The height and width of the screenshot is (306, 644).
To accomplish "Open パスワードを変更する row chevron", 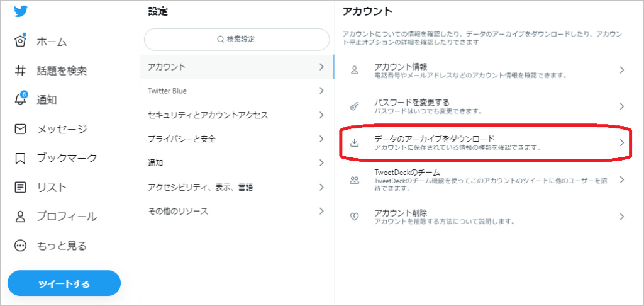I will tap(622, 106).
